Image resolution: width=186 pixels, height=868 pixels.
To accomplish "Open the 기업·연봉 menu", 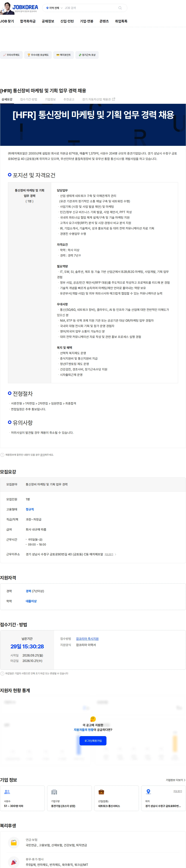I will click(x=87, y=21).
